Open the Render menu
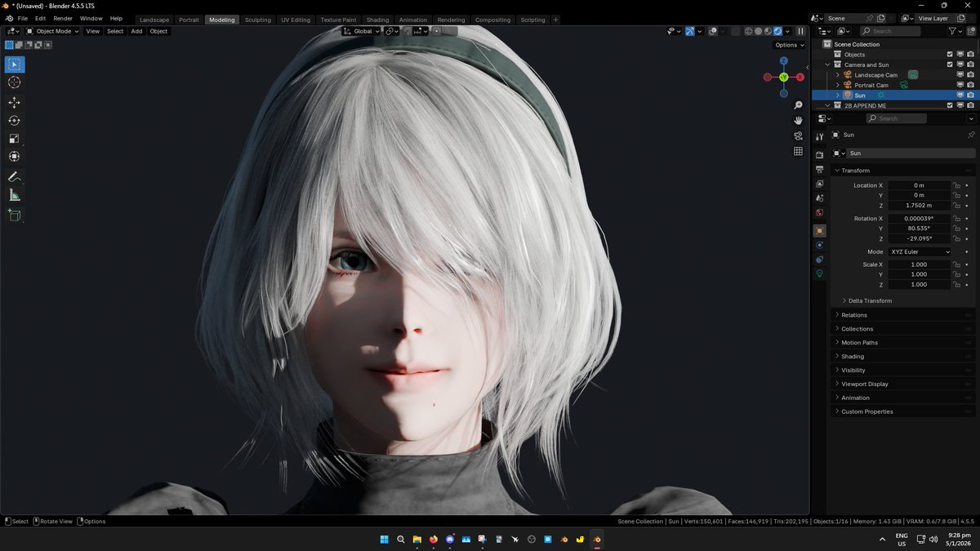980x551 pixels. (63, 18)
